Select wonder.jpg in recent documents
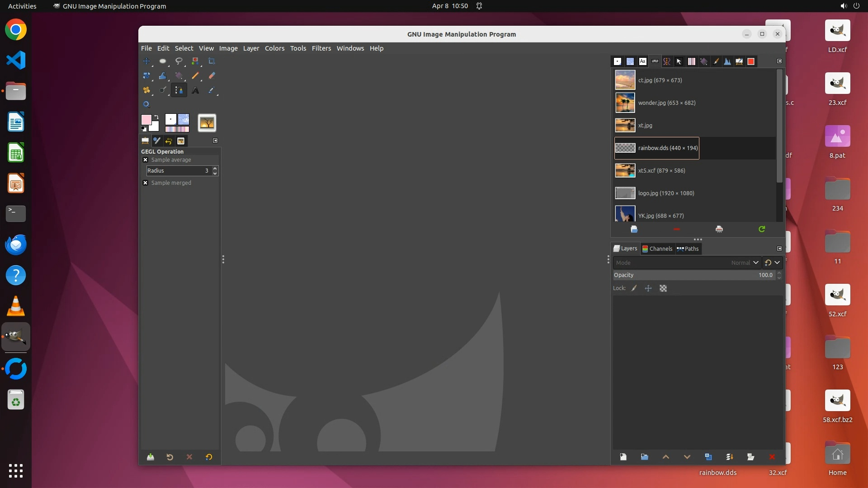Image resolution: width=868 pixels, height=488 pixels. [x=666, y=103]
